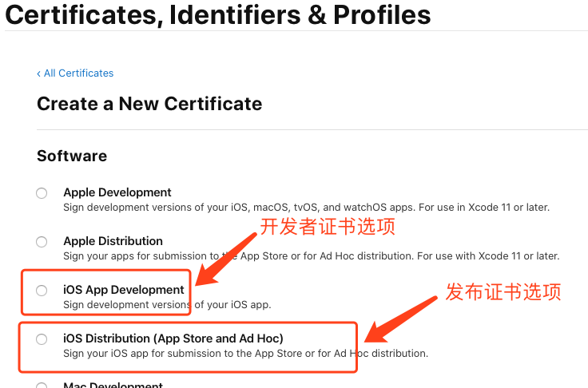Click the Apple Development label text
Viewport: 588px width, 388px height.
point(117,192)
